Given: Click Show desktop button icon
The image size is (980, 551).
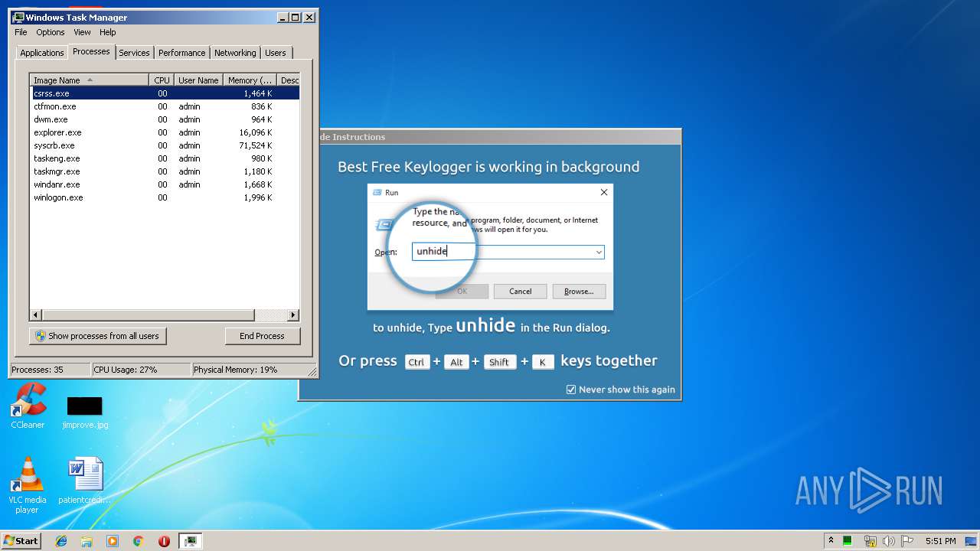Looking at the screenshot, I should click(x=972, y=541).
